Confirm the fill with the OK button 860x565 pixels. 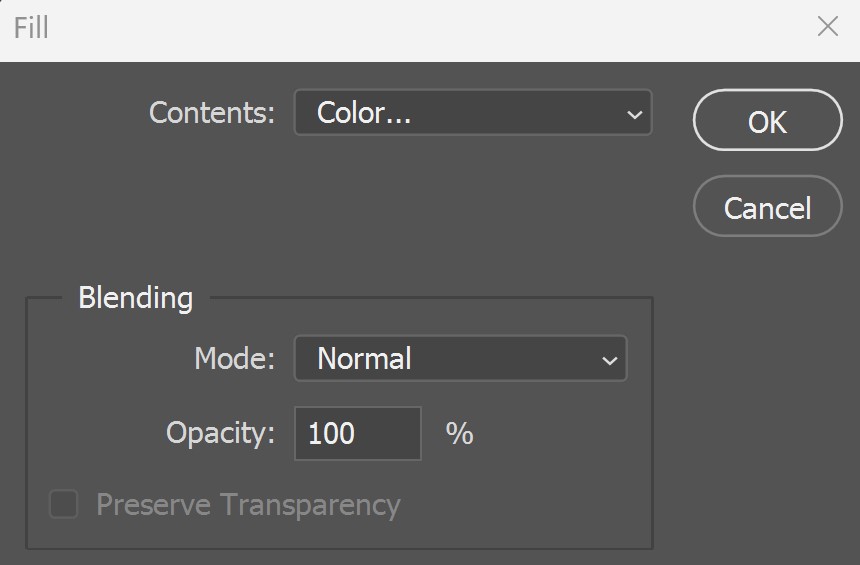[x=767, y=120]
